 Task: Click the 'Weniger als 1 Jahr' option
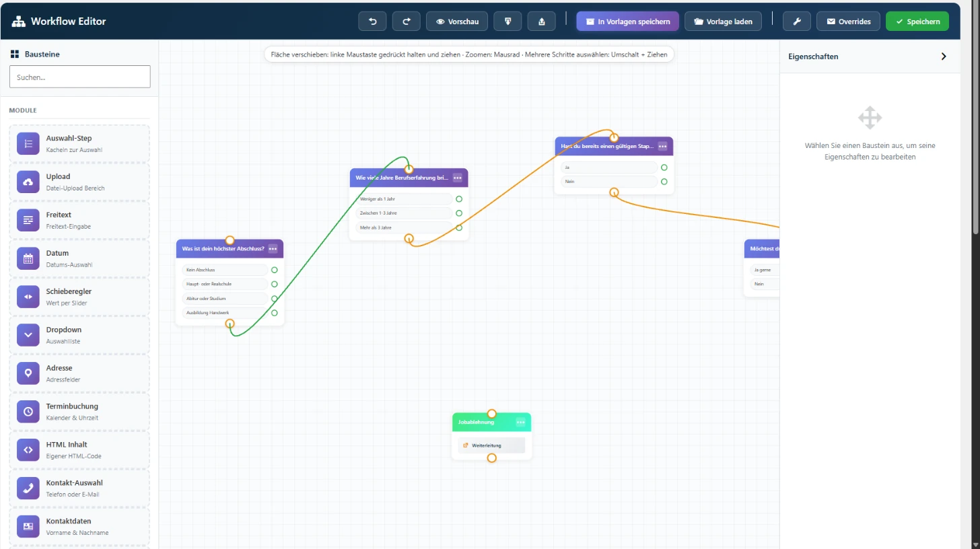point(405,199)
